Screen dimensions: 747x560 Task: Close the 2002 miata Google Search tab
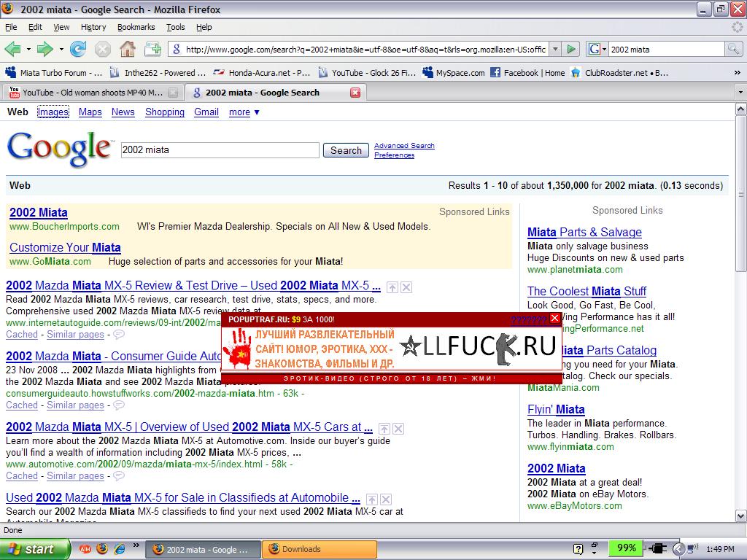click(x=355, y=93)
